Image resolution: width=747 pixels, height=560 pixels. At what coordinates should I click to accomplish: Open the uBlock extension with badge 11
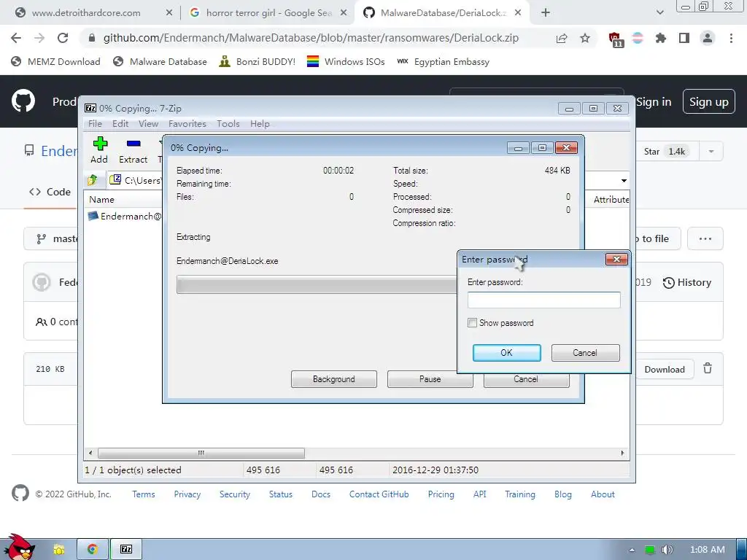click(616, 39)
